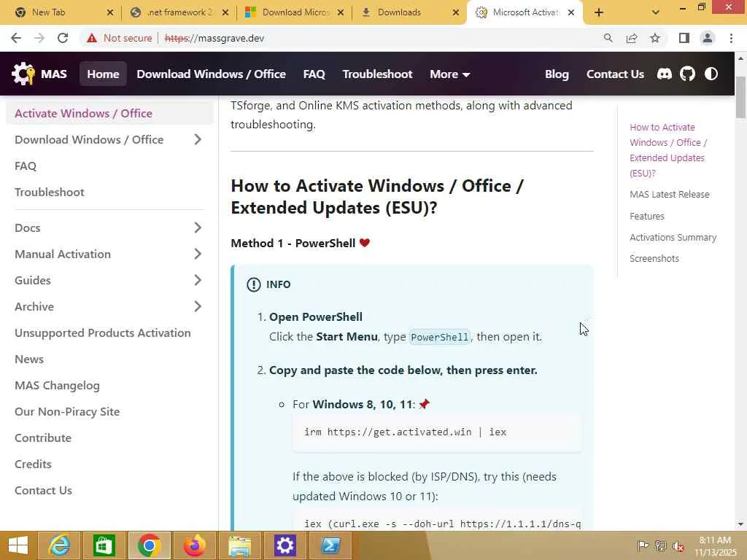The height and width of the screenshot is (560, 747).
Task: Click the page vertical scrollbar thumb
Action: [x=740, y=97]
